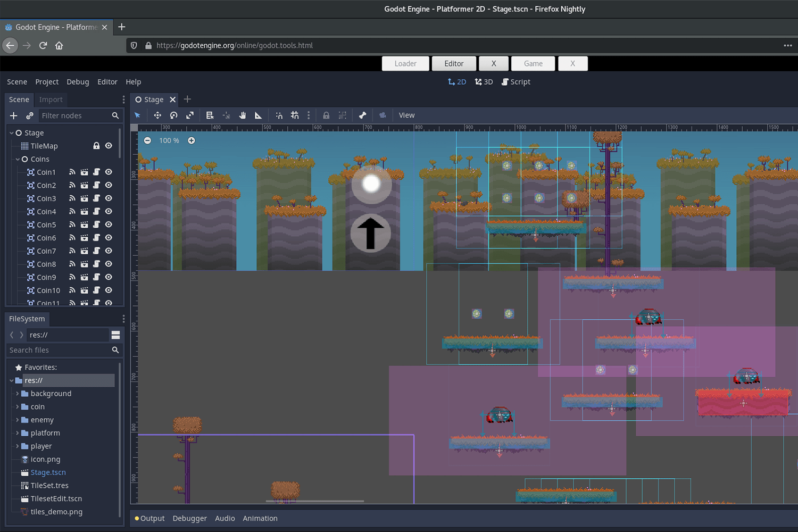Viewport: 798px width, 532px height.
Task: Activate the Move Mode tool
Action: [x=157, y=115]
